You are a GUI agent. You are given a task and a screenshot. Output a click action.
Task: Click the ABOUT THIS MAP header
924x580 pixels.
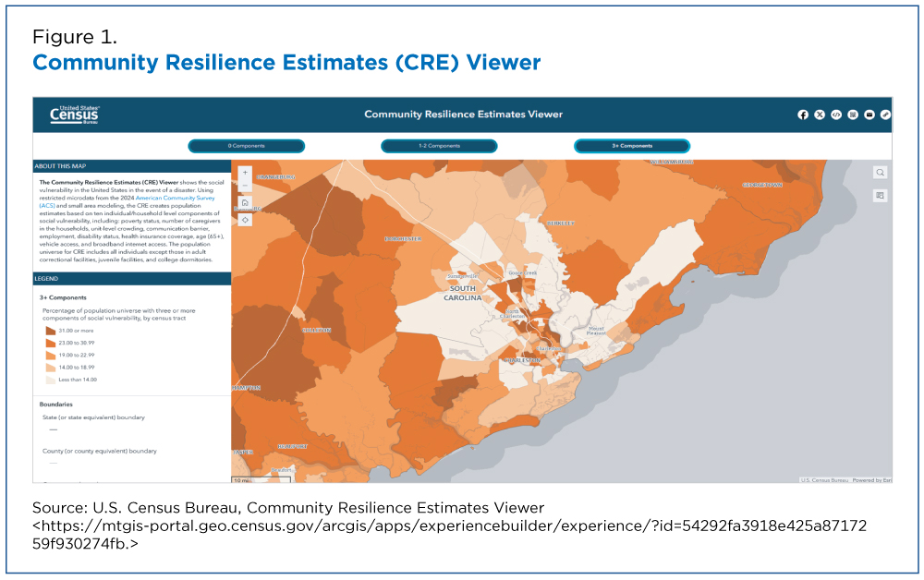(132, 166)
